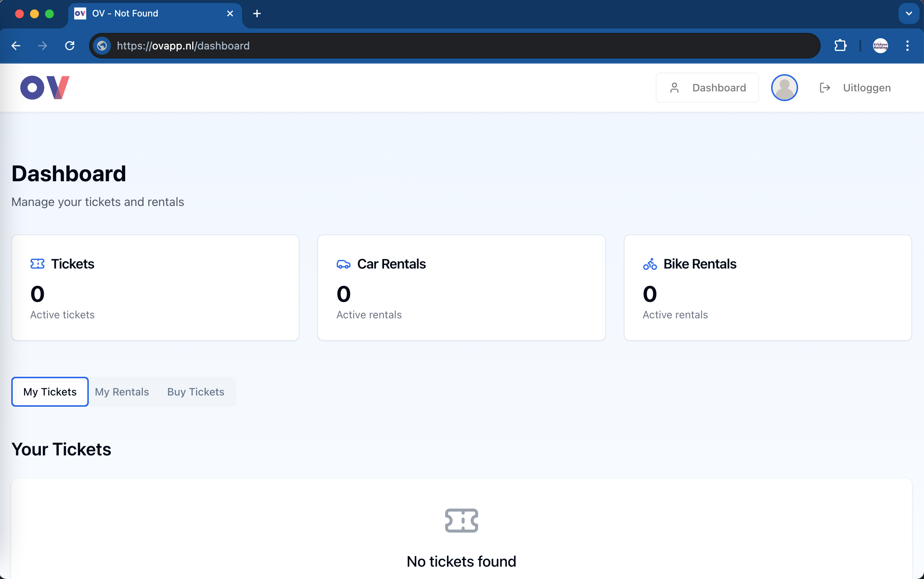Open Erickson Holding browser profile menu
Image resolution: width=924 pixels, height=579 pixels.
pyautogui.click(x=880, y=46)
